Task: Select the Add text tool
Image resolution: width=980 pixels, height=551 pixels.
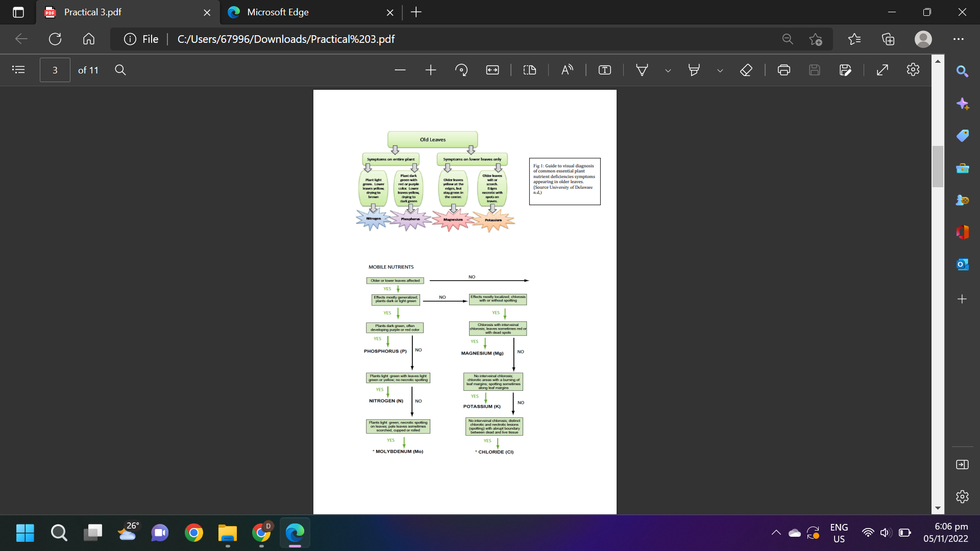Action: click(x=605, y=70)
